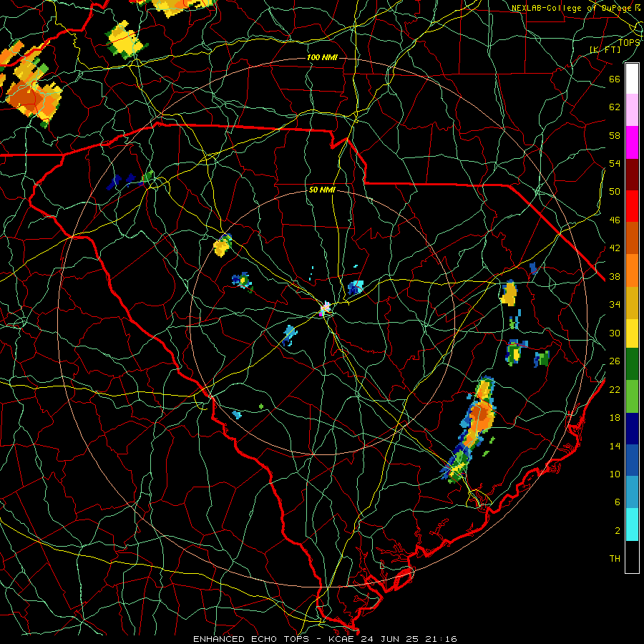Select the bright red legend swatch
The image size is (644, 644).
[x=632, y=206]
